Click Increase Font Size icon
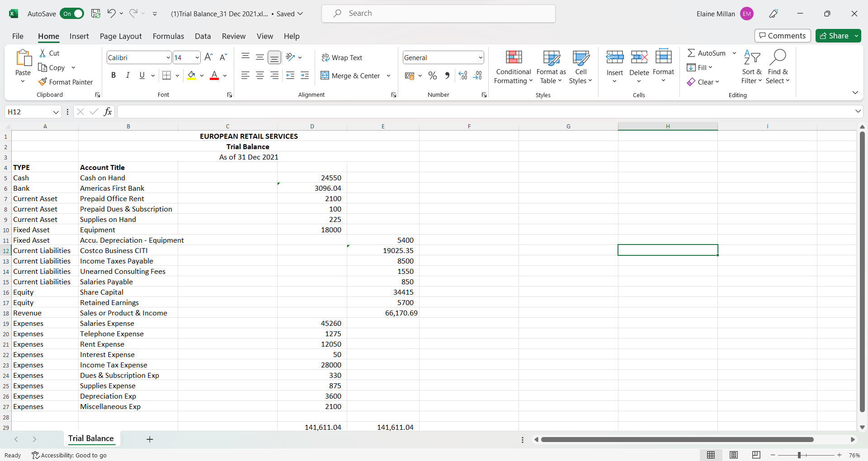Screen dimensions: 868x461 [x=208, y=57]
